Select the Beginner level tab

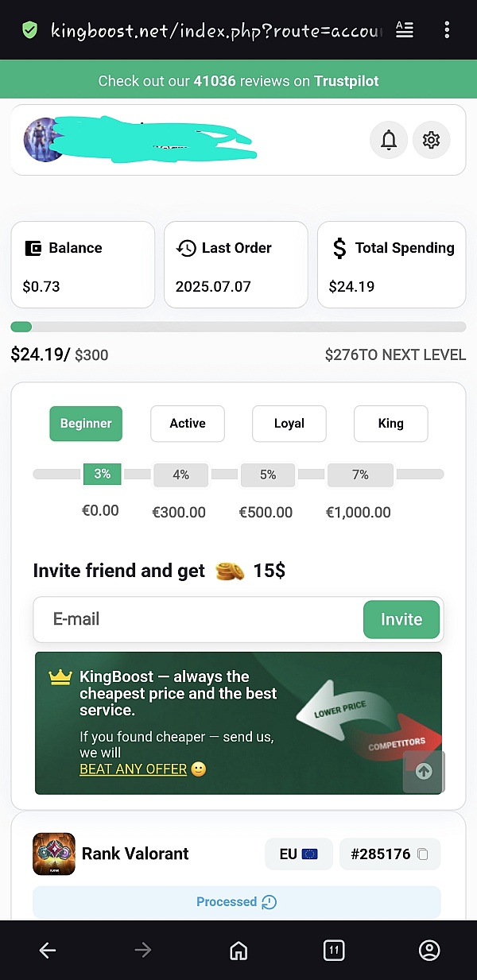coord(86,424)
